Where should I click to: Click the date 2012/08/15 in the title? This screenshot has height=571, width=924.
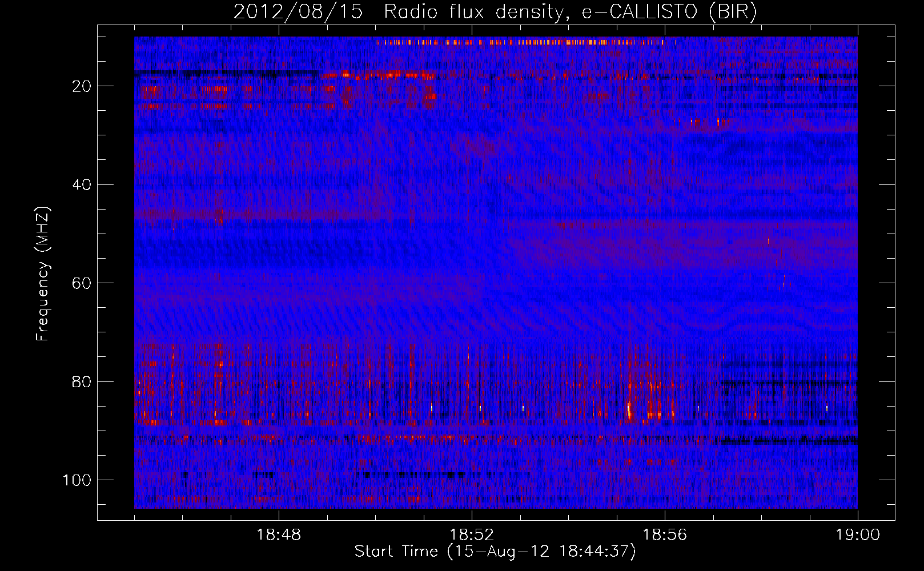(298, 12)
